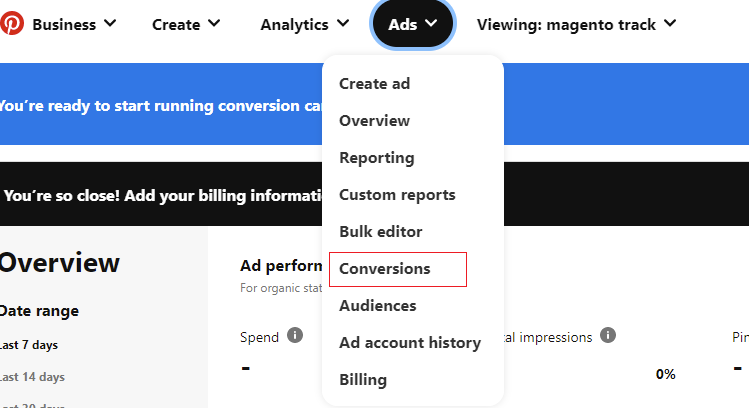Viewport: 749px width, 408px height.
Task: Choose the Last 14 days date range
Action: point(30,377)
